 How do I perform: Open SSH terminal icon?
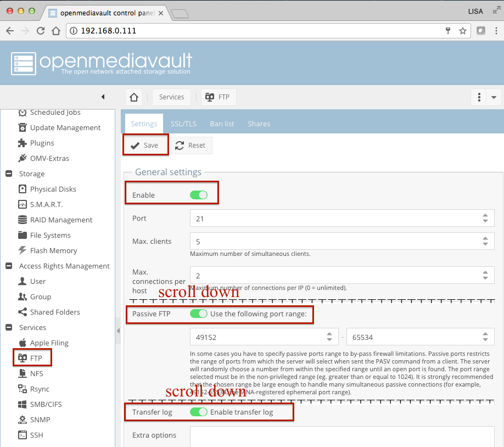[22, 435]
